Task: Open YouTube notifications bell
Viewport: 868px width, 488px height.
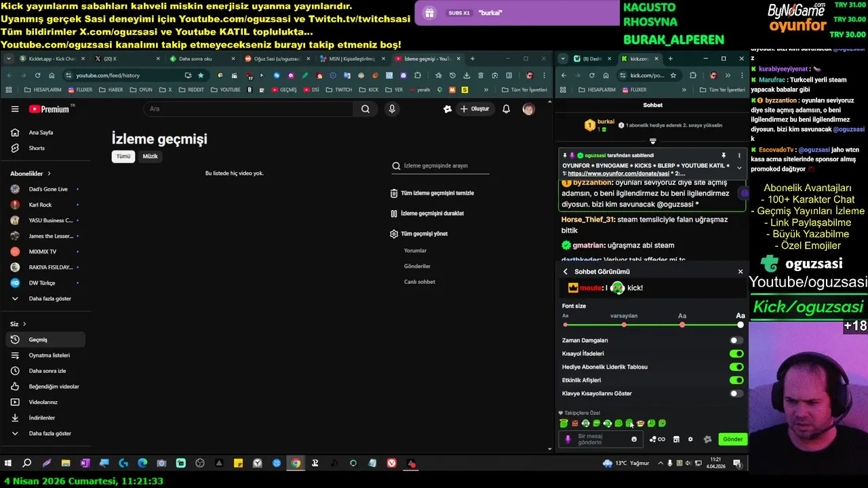Action: [x=506, y=108]
